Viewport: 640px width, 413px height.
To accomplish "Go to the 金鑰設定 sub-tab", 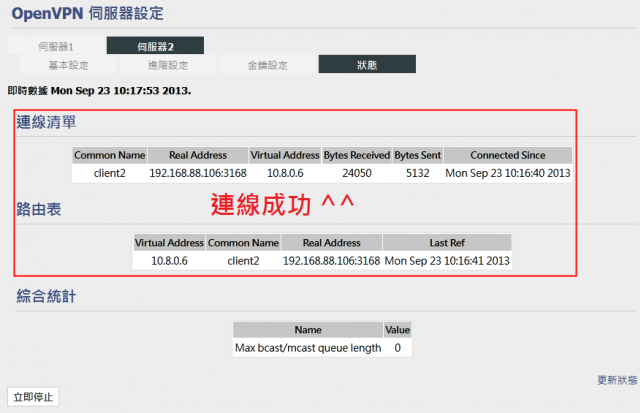I will coord(268,64).
